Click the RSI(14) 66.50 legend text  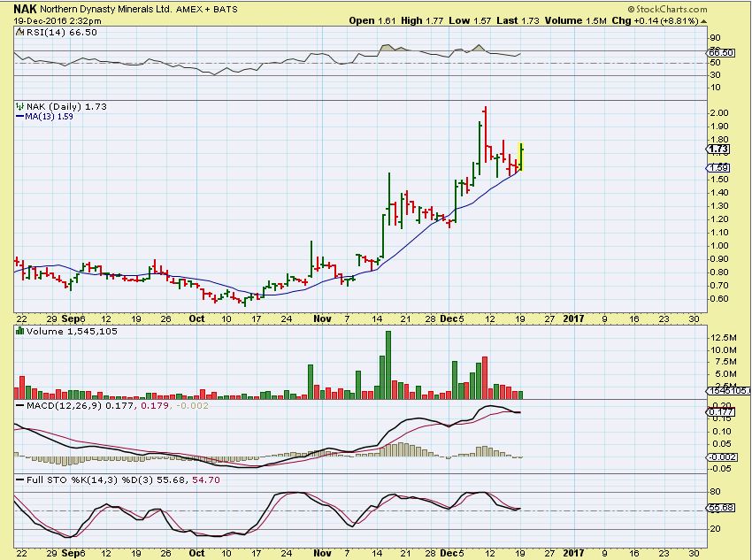(x=61, y=33)
